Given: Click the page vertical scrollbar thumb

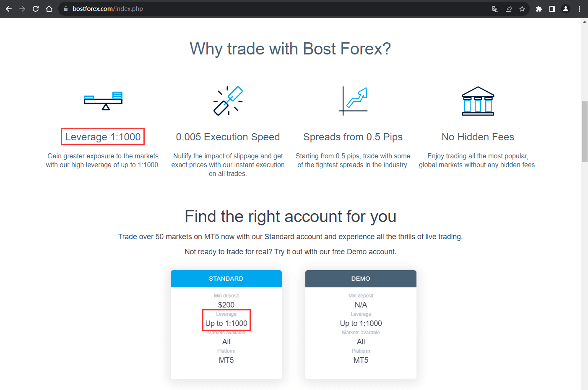Looking at the screenshot, I should 585,132.
